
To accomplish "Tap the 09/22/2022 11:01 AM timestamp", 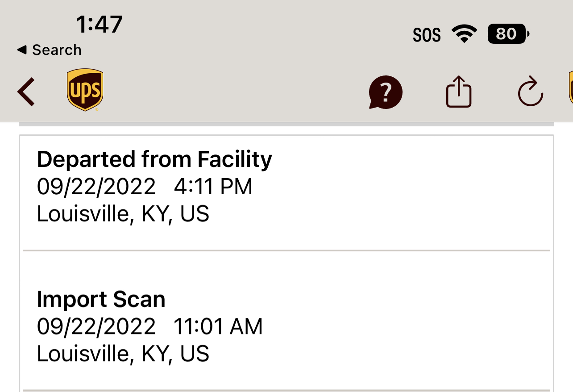I will coord(150,326).
